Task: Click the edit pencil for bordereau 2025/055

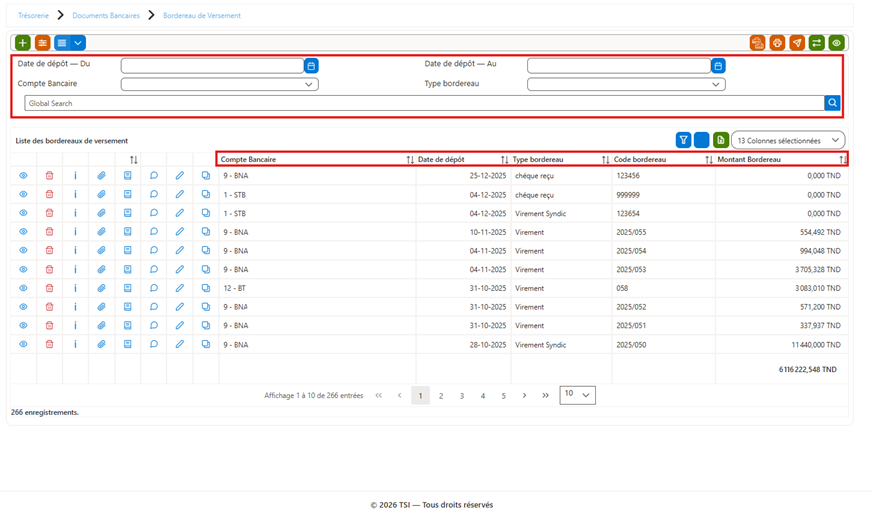Action: 180,232
